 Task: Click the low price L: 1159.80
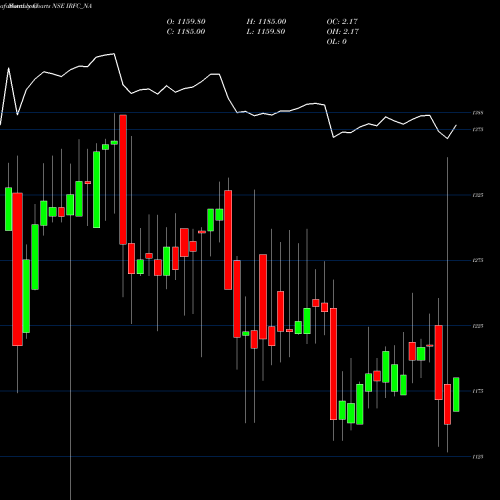point(266,32)
